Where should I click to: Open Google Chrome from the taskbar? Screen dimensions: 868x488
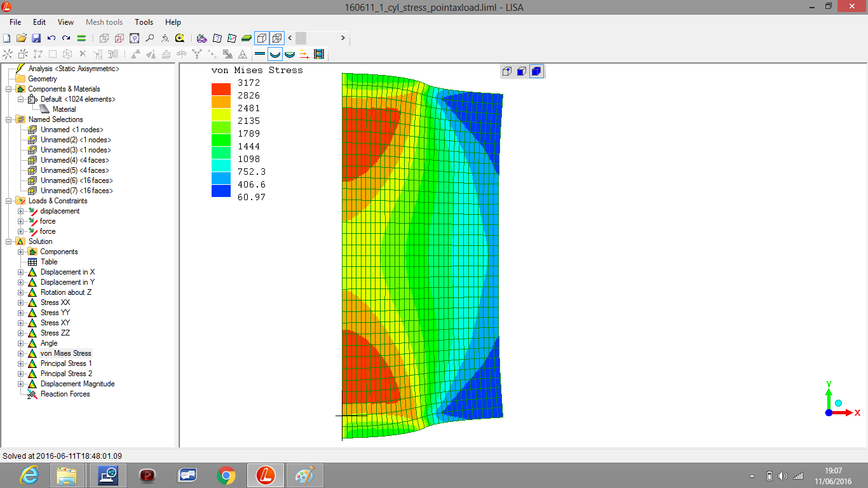click(x=226, y=475)
